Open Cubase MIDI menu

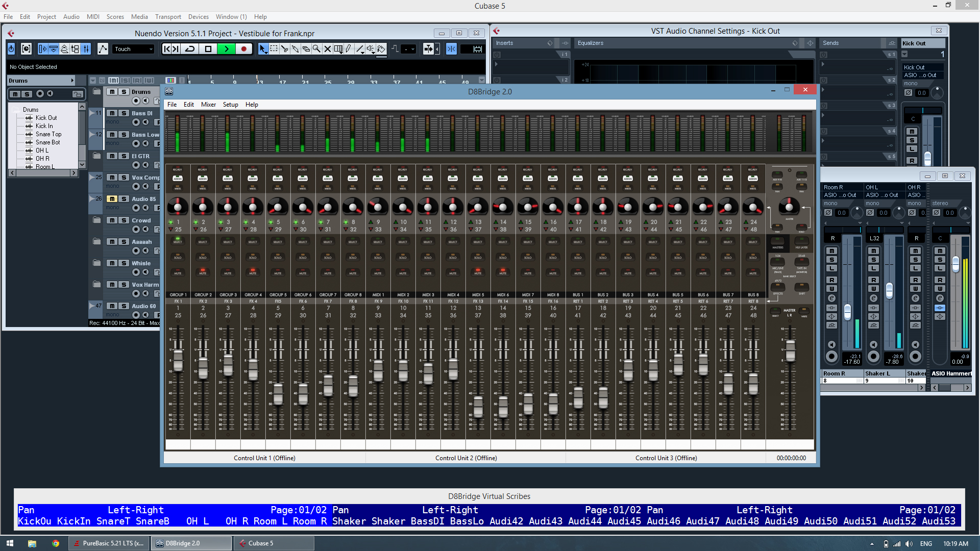(x=93, y=17)
